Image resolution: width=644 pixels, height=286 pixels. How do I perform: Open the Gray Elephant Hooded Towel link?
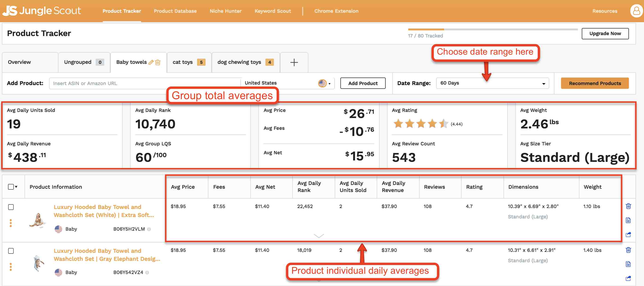107,255
